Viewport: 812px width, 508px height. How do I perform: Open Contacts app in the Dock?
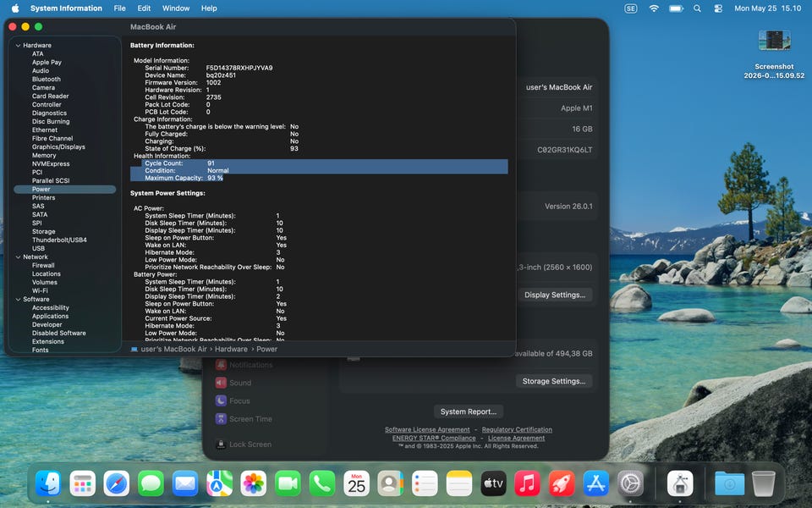click(391, 483)
